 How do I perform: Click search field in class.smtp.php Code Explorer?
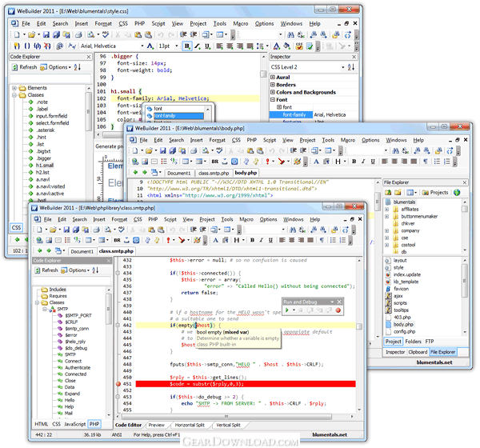tap(72, 281)
